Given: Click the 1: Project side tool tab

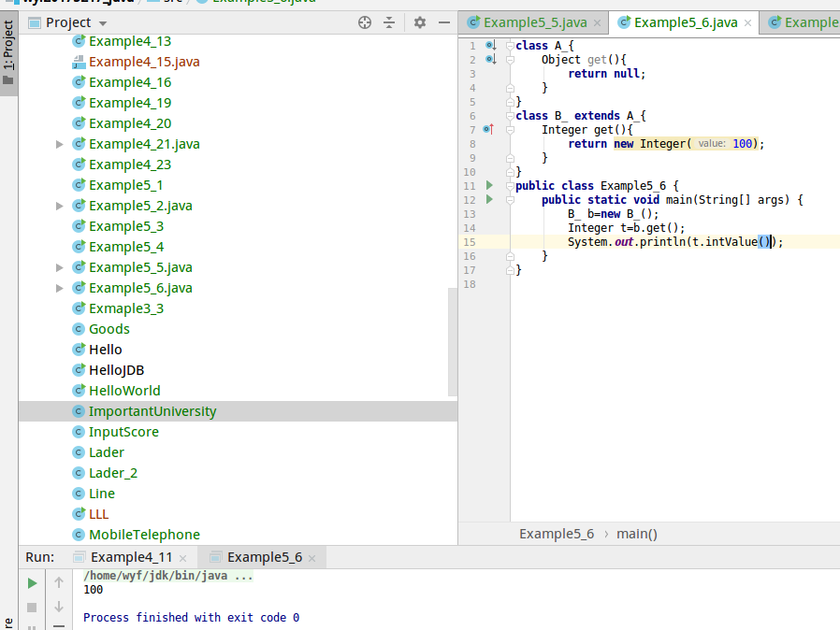Looking at the screenshot, I should pos(8,52).
